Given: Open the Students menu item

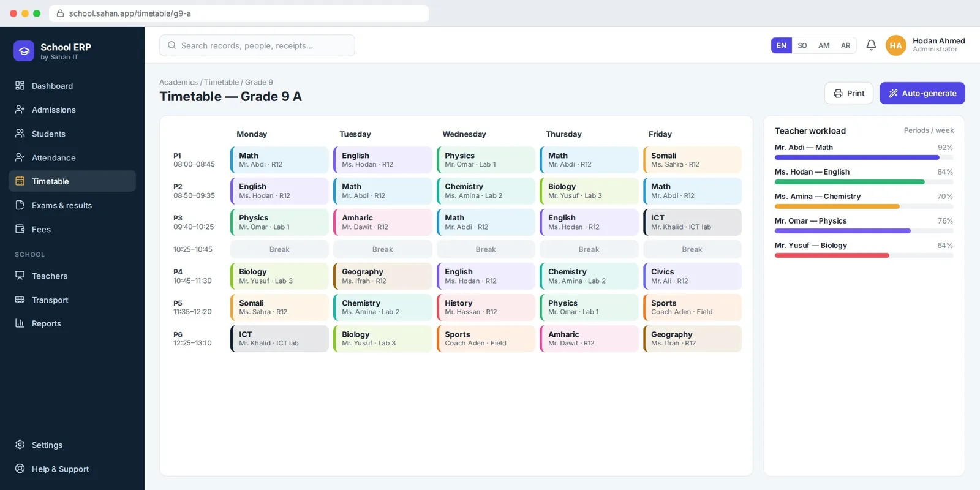Looking at the screenshot, I should pos(72,134).
